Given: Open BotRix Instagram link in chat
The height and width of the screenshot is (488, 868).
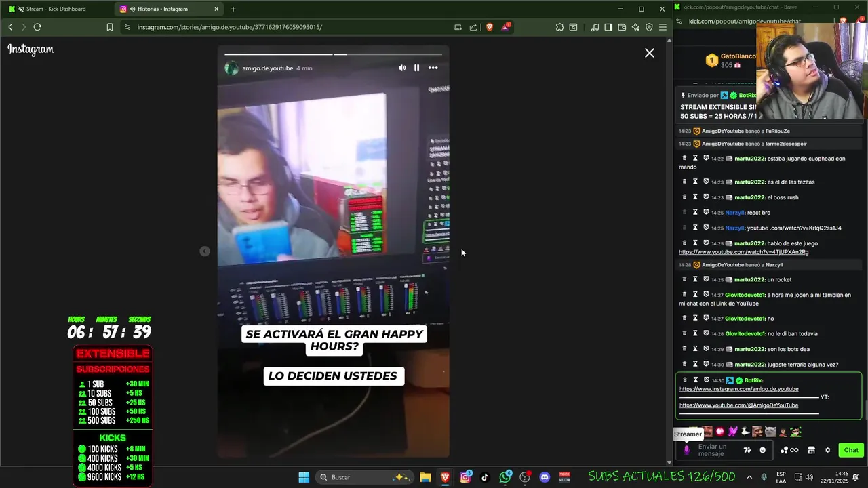Looking at the screenshot, I should point(738,389).
